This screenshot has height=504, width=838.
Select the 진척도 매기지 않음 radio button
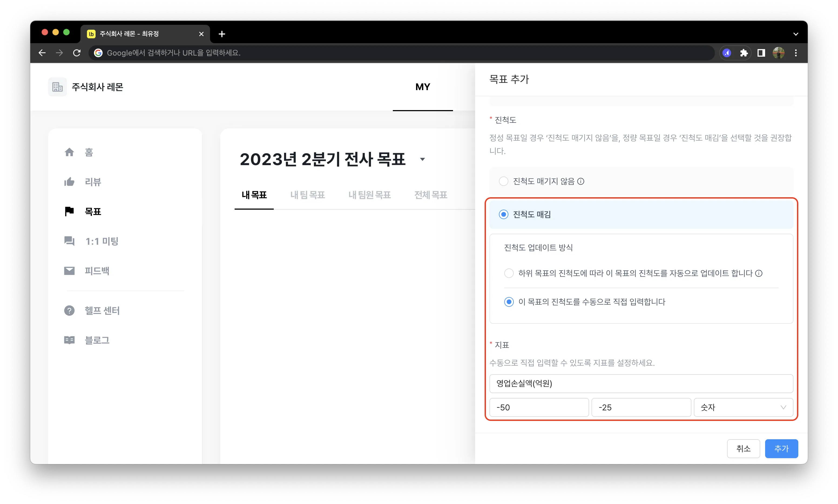point(503,181)
